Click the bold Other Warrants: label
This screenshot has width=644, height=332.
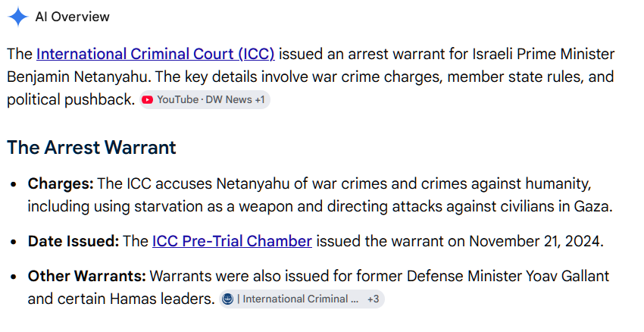pyautogui.click(x=86, y=276)
